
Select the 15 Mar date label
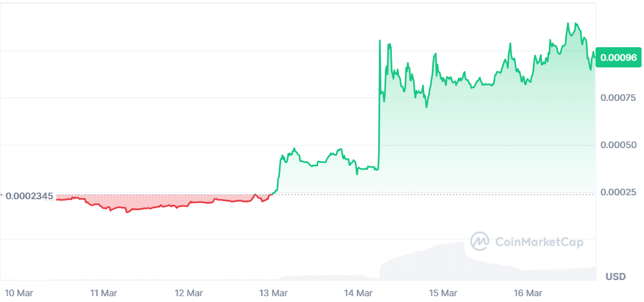tap(444, 293)
